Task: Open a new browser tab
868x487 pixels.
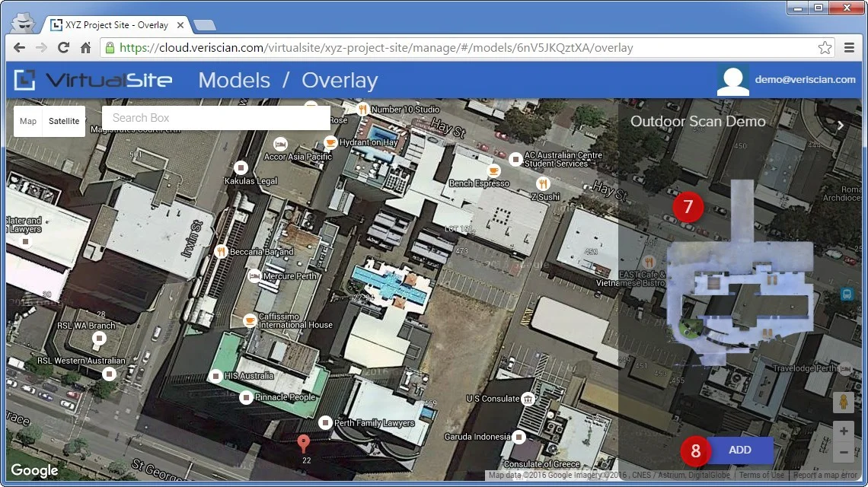Action: pos(205,25)
